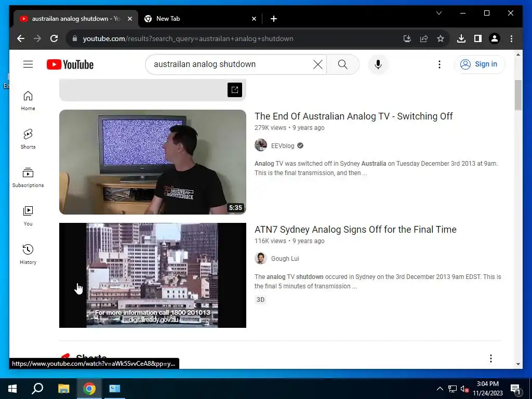The image size is (532, 399).
Task: Open the notification center icon
Action: pyautogui.click(x=515, y=389)
